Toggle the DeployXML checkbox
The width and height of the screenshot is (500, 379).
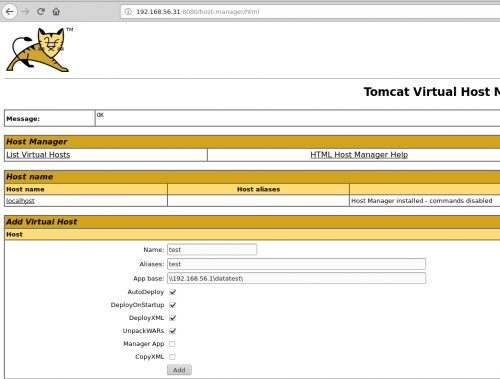(x=172, y=318)
